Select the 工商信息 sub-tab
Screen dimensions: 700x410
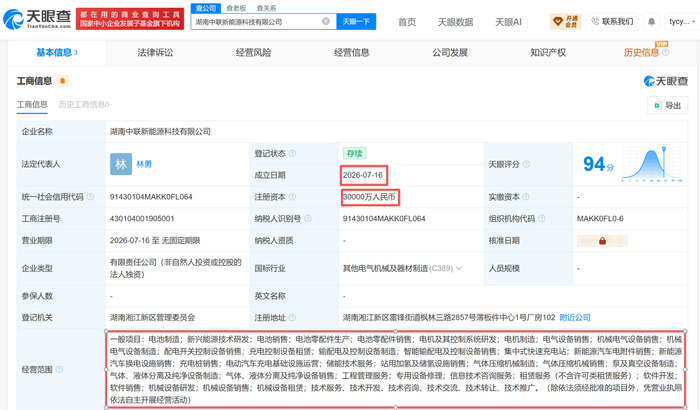tap(32, 105)
